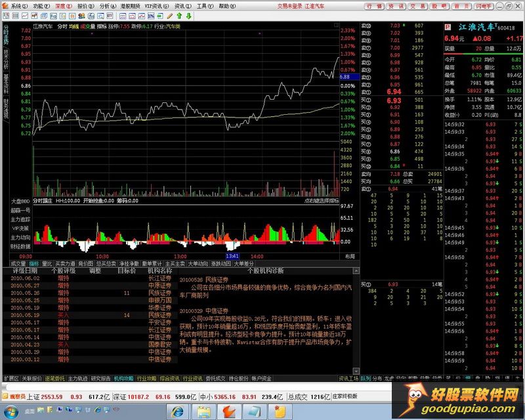
Task: Click the two-people users toolbar icon
Action: pyautogui.click(x=81, y=16)
